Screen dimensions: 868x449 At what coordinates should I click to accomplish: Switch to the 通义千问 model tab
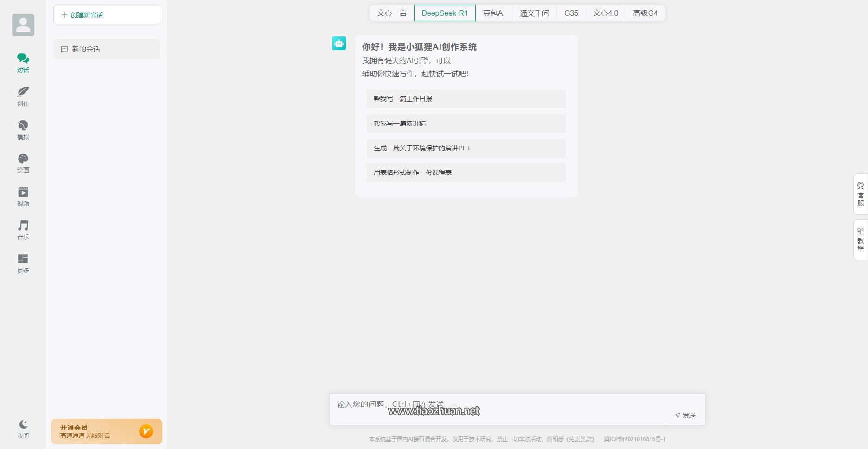[535, 13]
